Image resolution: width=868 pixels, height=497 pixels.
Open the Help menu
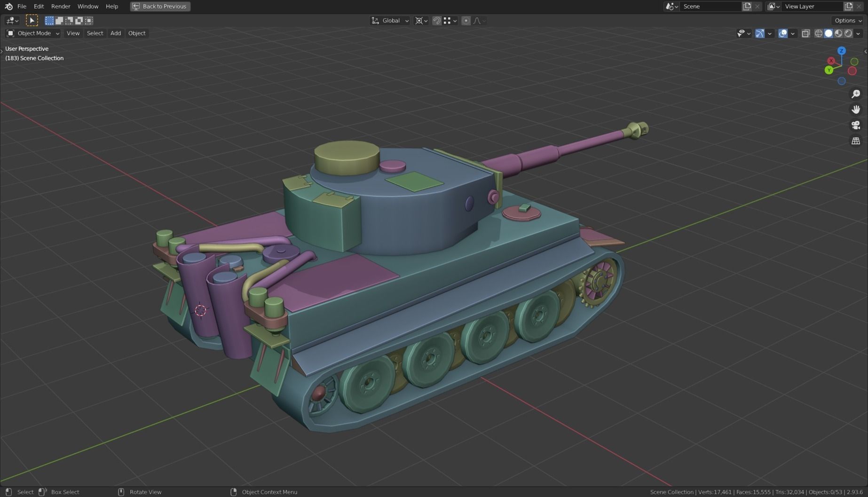112,7
